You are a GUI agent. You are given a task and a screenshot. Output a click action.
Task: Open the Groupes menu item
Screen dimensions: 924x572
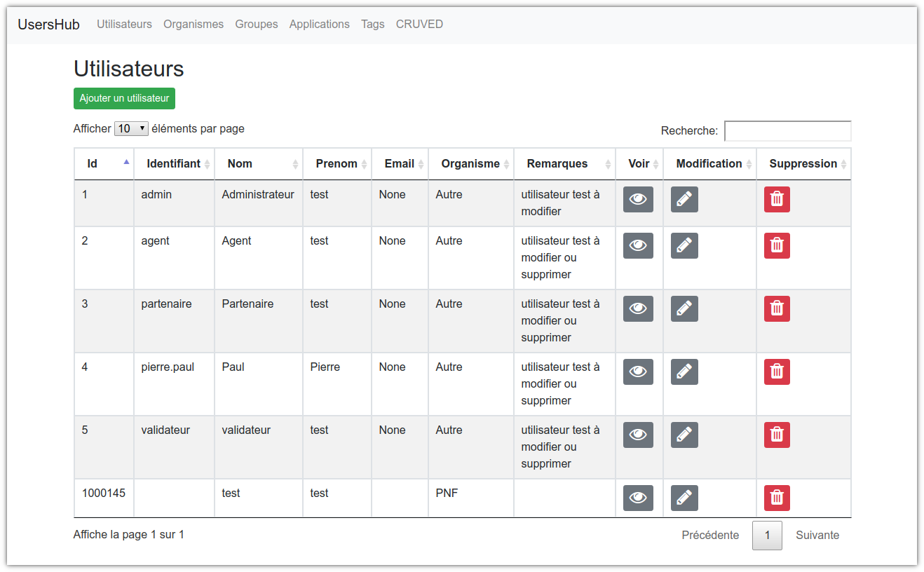pos(257,24)
